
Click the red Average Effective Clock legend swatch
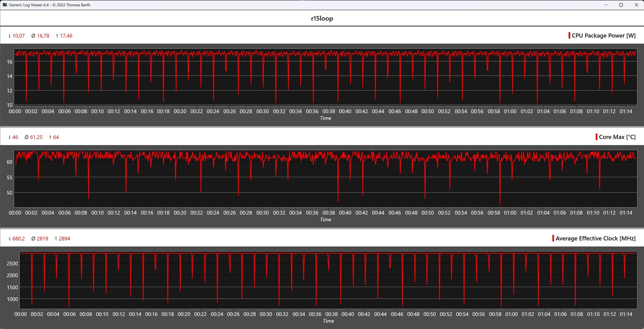click(x=553, y=239)
